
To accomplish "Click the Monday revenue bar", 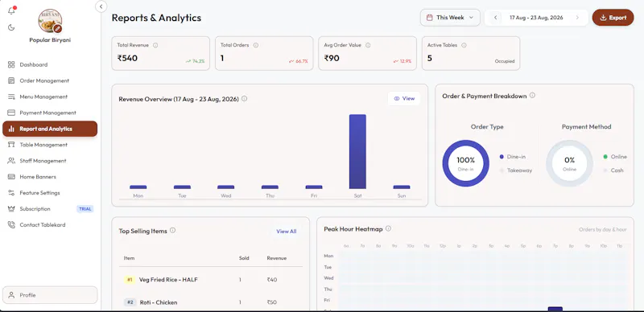I will (138, 187).
